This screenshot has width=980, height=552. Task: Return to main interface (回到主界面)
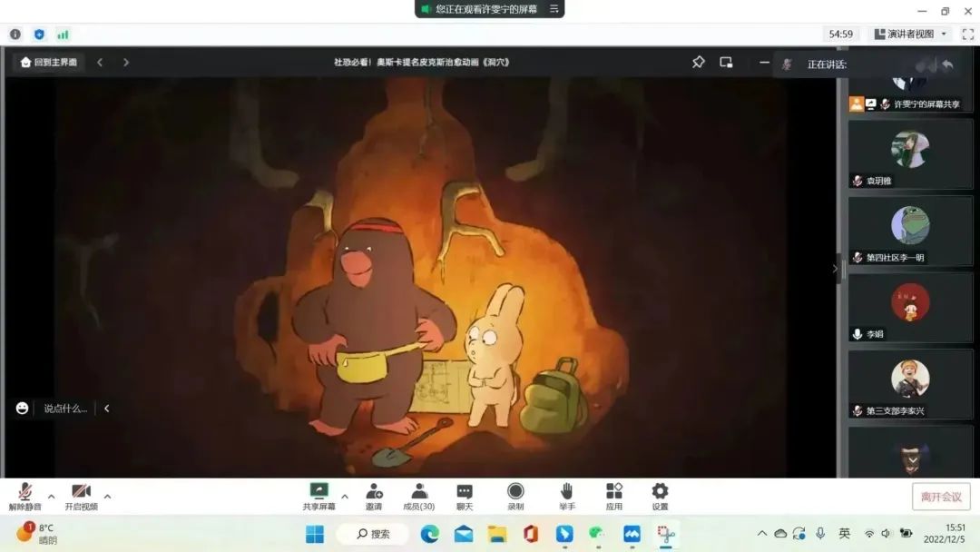tap(49, 62)
